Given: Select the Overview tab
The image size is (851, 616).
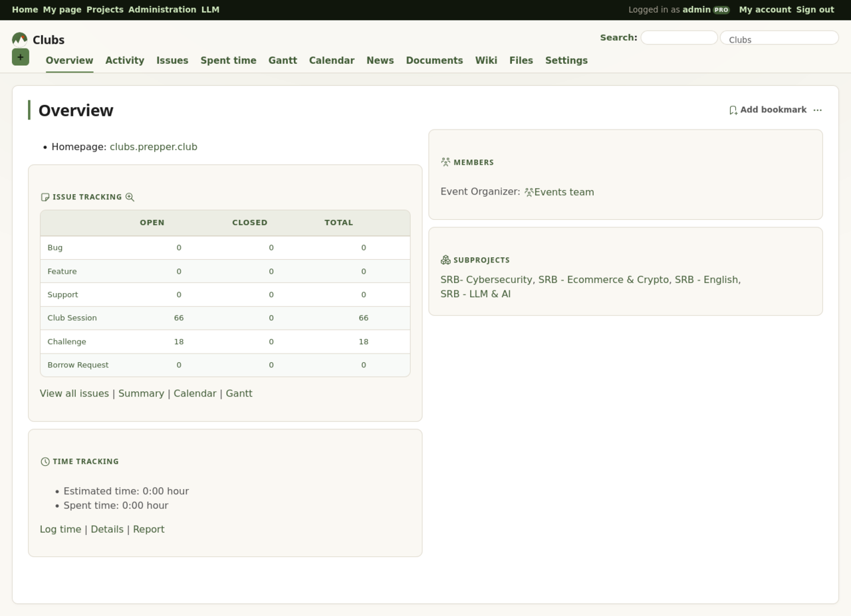Looking at the screenshot, I should 69,60.
